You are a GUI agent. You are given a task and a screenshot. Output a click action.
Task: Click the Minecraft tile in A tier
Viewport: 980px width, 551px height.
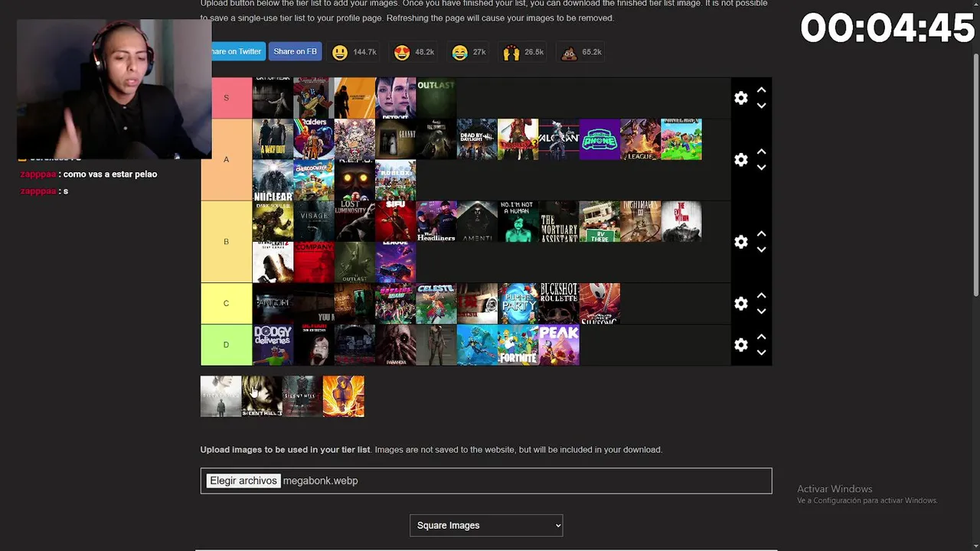click(x=681, y=139)
